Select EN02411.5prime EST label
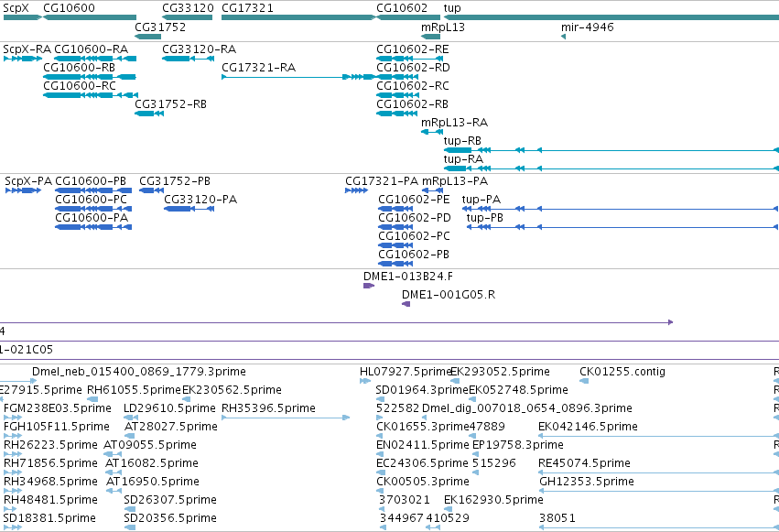This screenshot has height=532, width=779. pos(423,445)
